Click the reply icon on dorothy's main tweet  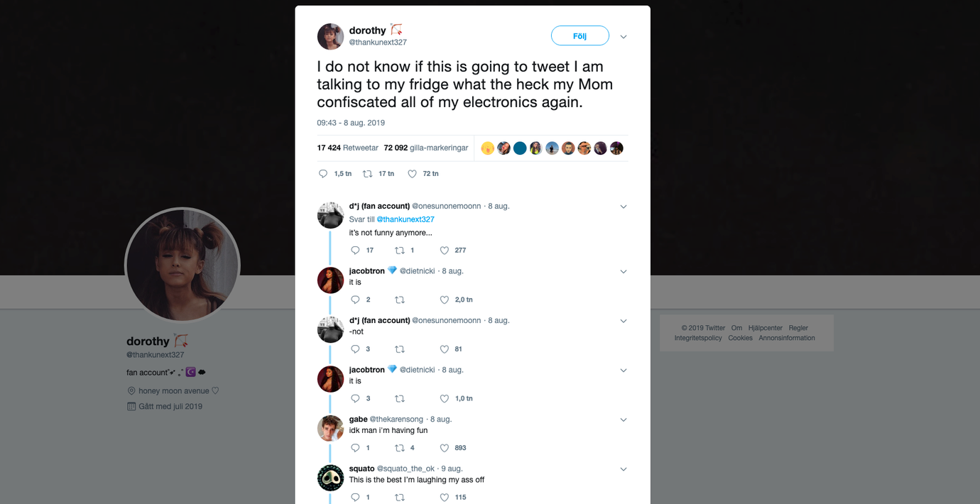coord(323,174)
